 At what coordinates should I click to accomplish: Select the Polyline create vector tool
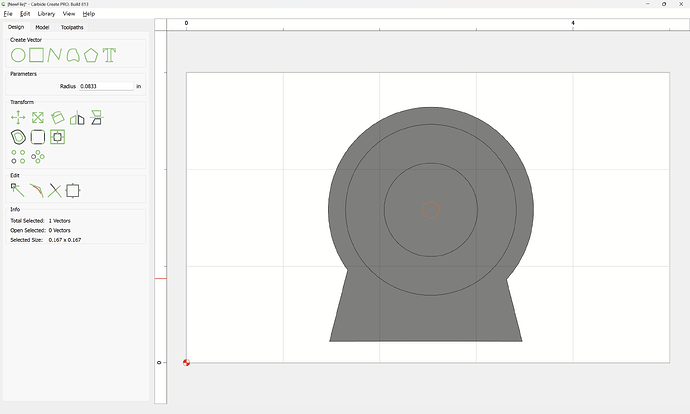click(54, 55)
